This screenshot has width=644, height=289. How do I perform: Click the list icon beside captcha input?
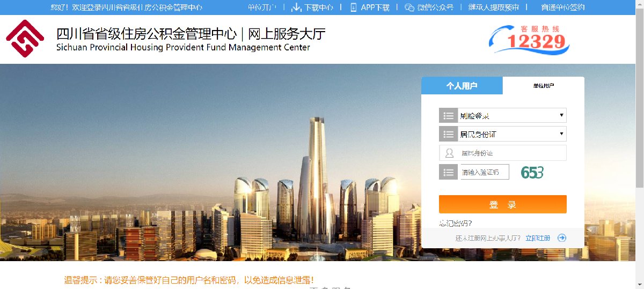pyautogui.click(x=449, y=172)
